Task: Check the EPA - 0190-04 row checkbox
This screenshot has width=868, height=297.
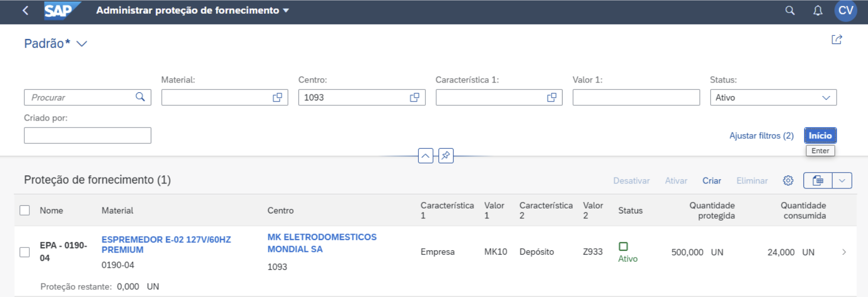Action: pyautogui.click(x=25, y=252)
